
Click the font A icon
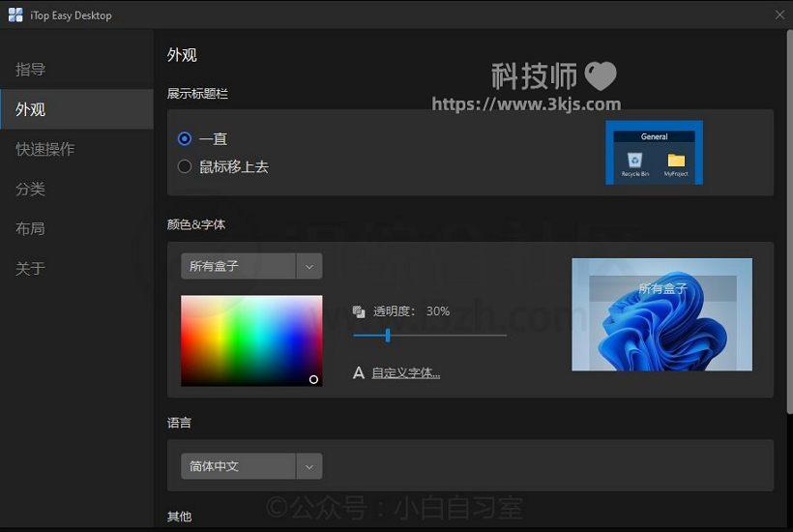(x=359, y=373)
